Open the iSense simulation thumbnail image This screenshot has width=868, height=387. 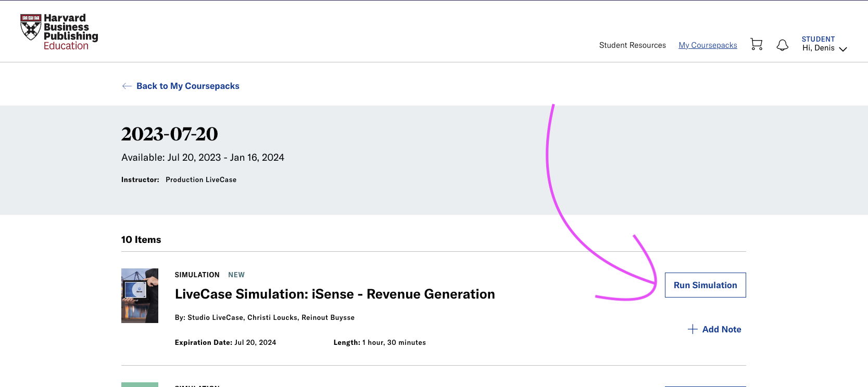click(x=140, y=295)
